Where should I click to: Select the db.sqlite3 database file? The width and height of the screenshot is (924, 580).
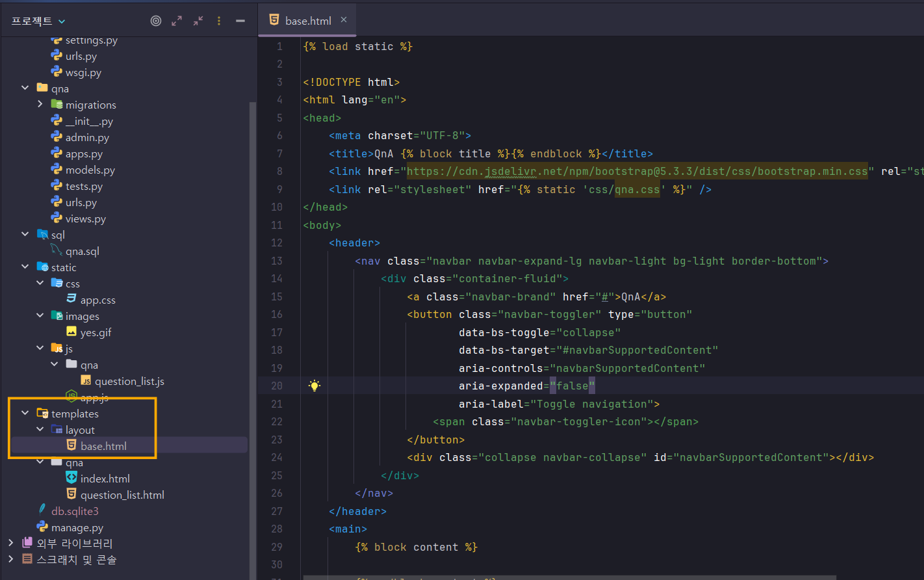point(75,511)
